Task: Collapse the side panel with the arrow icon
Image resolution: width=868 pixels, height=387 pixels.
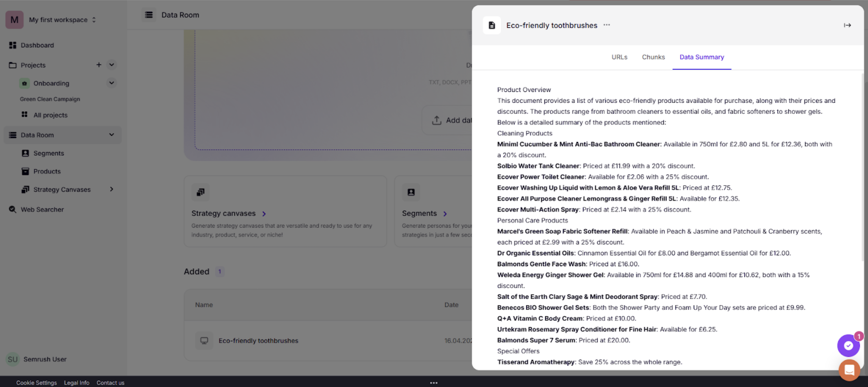Action: click(x=847, y=25)
